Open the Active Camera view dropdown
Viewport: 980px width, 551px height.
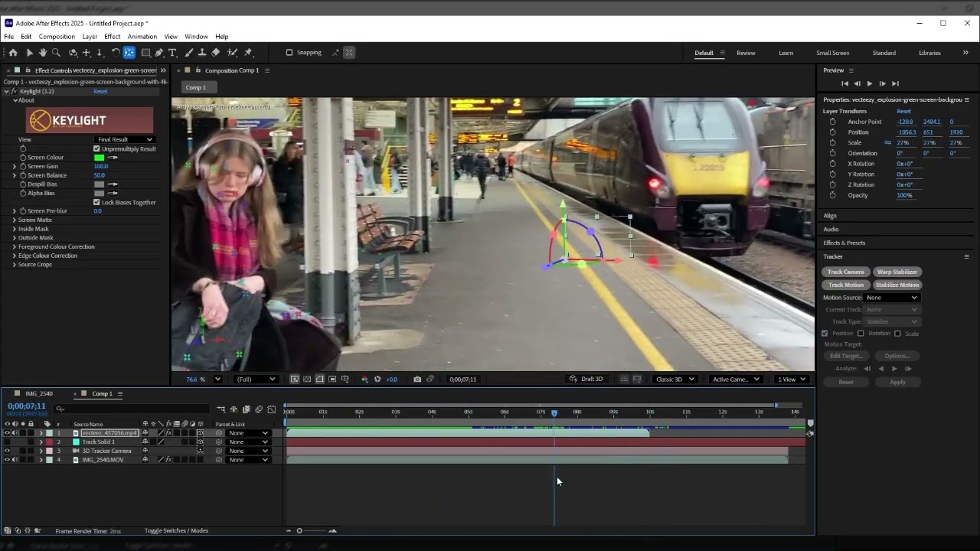(x=736, y=380)
